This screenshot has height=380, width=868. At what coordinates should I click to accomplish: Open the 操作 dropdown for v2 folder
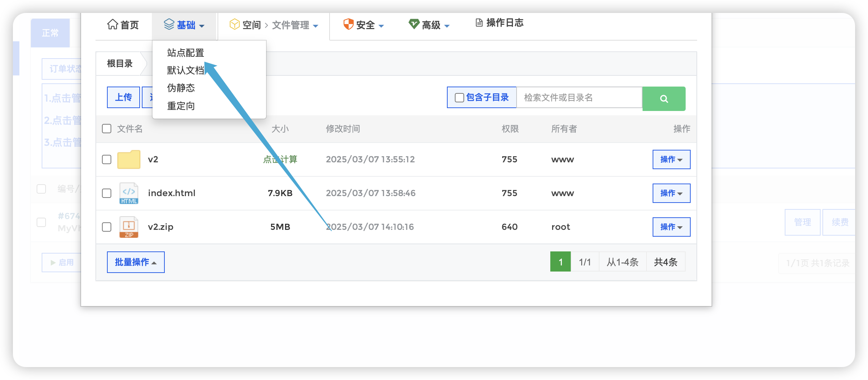tap(671, 159)
